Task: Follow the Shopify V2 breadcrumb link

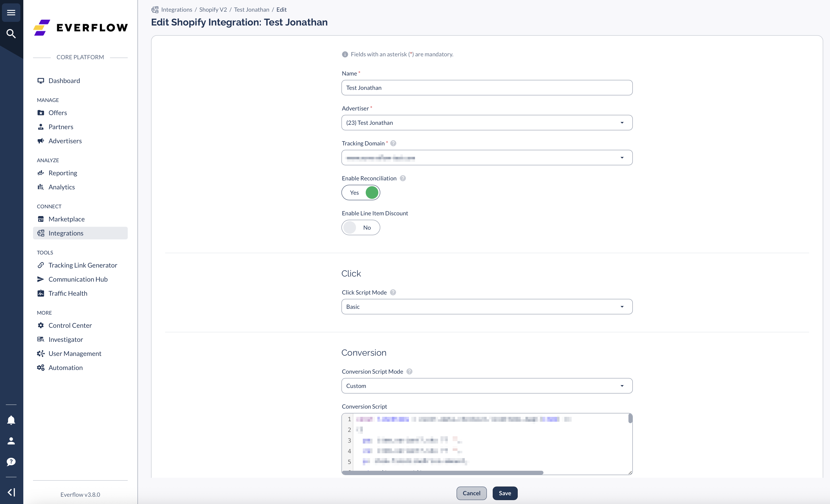Action: [x=213, y=10]
